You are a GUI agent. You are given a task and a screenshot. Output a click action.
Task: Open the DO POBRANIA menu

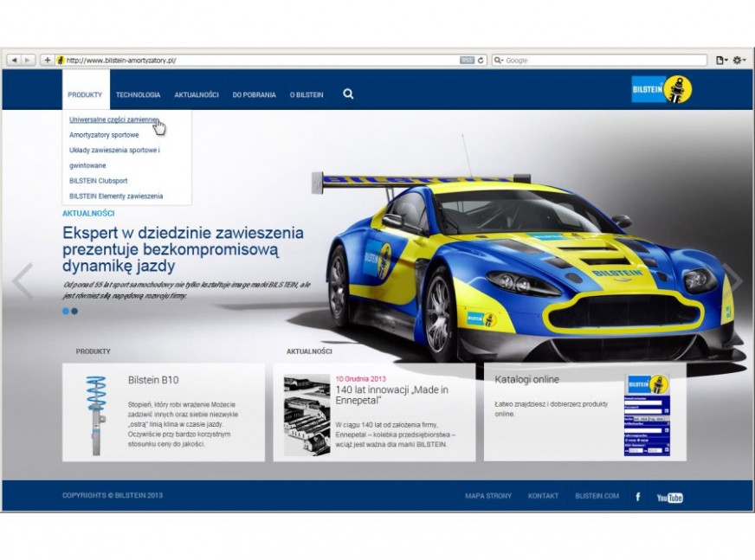tap(255, 95)
